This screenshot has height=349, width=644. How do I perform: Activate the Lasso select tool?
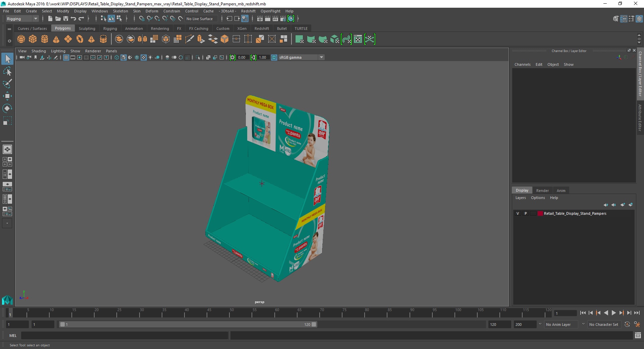[7, 71]
